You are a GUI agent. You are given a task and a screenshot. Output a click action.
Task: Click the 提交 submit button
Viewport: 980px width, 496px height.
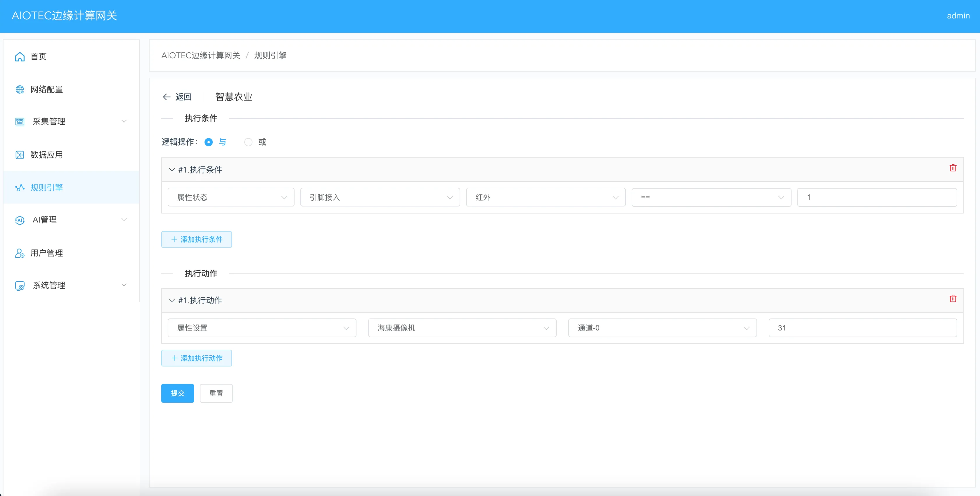(x=177, y=393)
